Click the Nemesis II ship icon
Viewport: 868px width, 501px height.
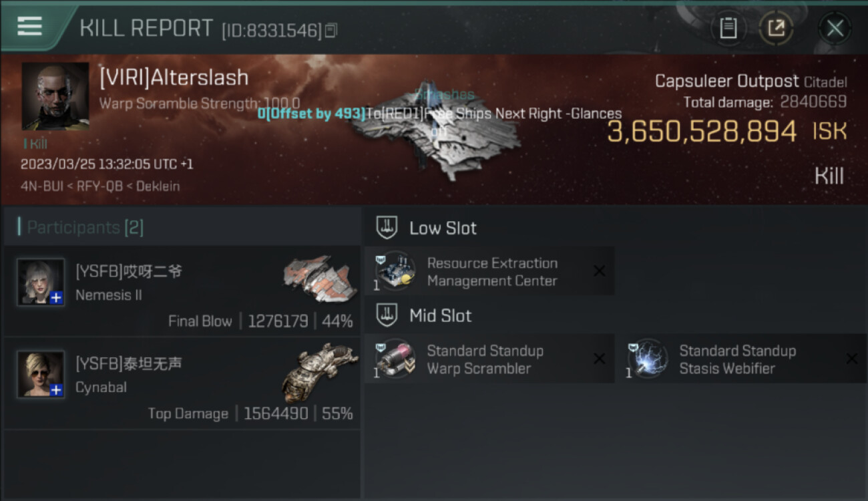318,277
